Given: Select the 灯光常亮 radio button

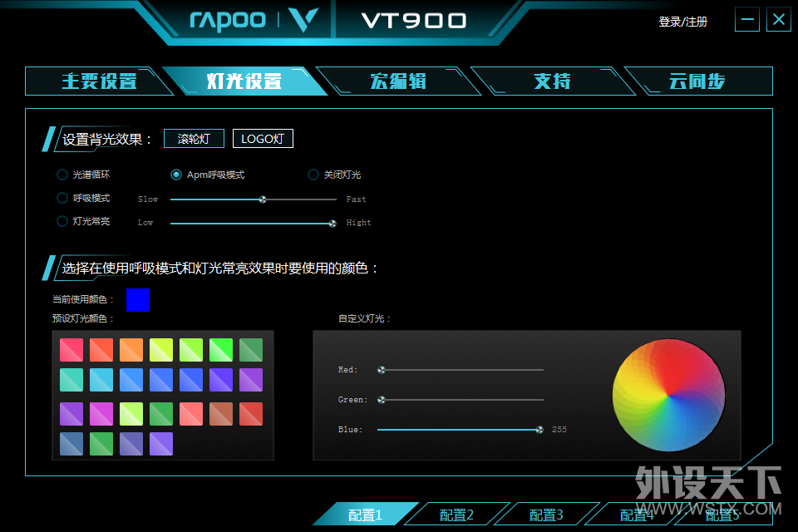Looking at the screenshot, I should [62, 221].
